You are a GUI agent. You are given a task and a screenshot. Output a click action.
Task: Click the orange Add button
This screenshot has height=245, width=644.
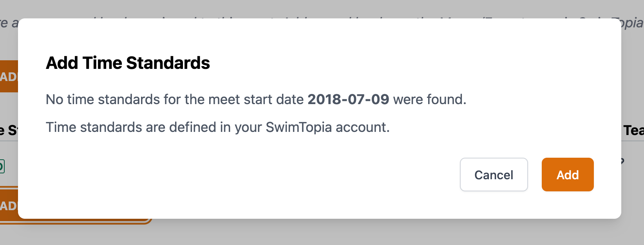(x=568, y=175)
